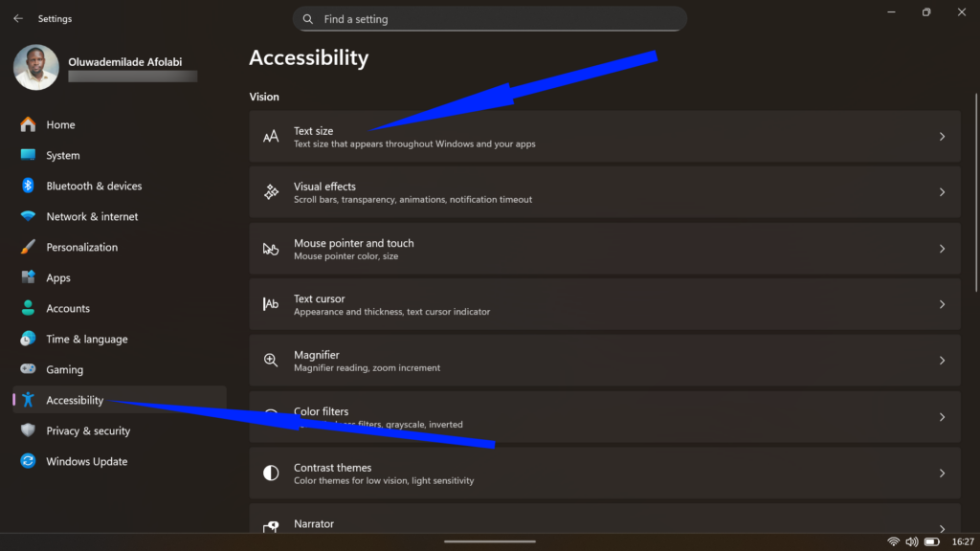Select the Personalization brush icon

(29, 247)
